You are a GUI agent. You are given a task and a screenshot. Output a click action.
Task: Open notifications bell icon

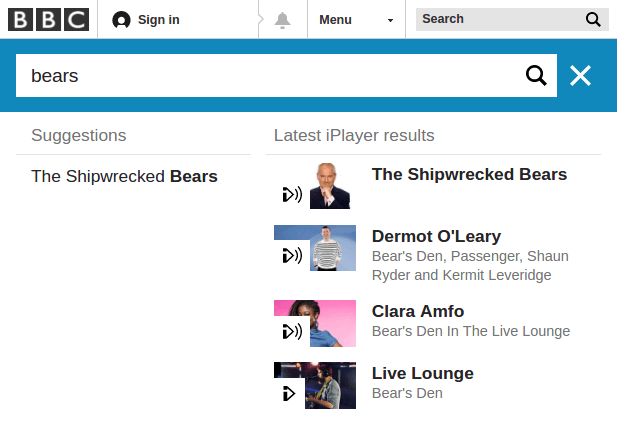pos(282,20)
